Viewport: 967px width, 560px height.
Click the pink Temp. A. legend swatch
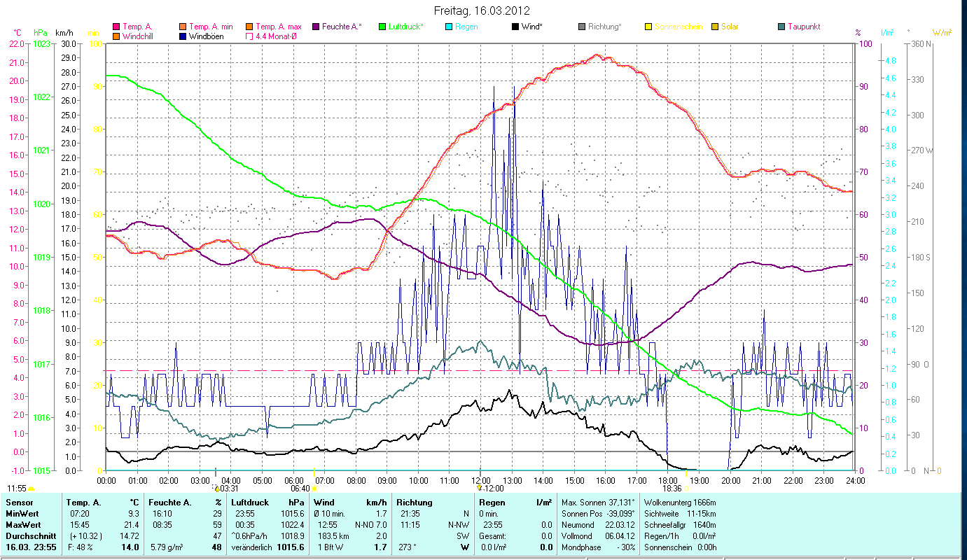pyautogui.click(x=116, y=27)
